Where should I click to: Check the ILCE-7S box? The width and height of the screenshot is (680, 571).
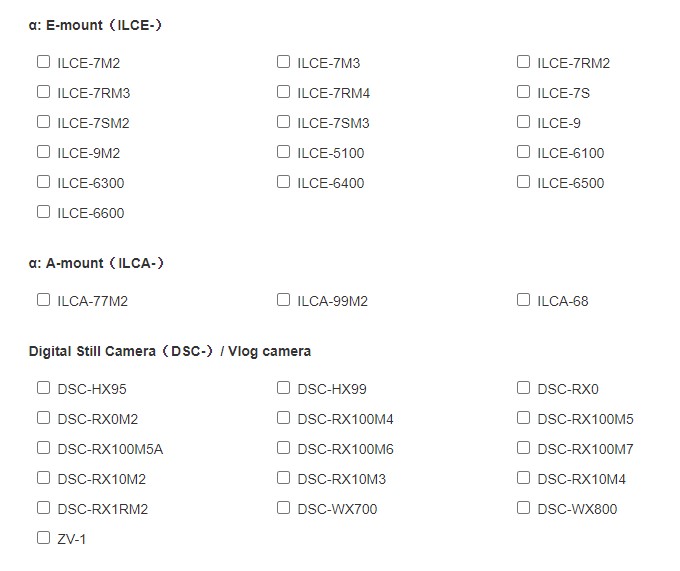coord(523,92)
